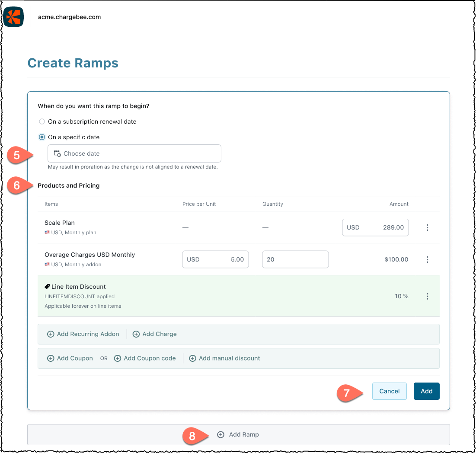Click plus icon beside Add Recurring Addon

click(x=51, y=334)
